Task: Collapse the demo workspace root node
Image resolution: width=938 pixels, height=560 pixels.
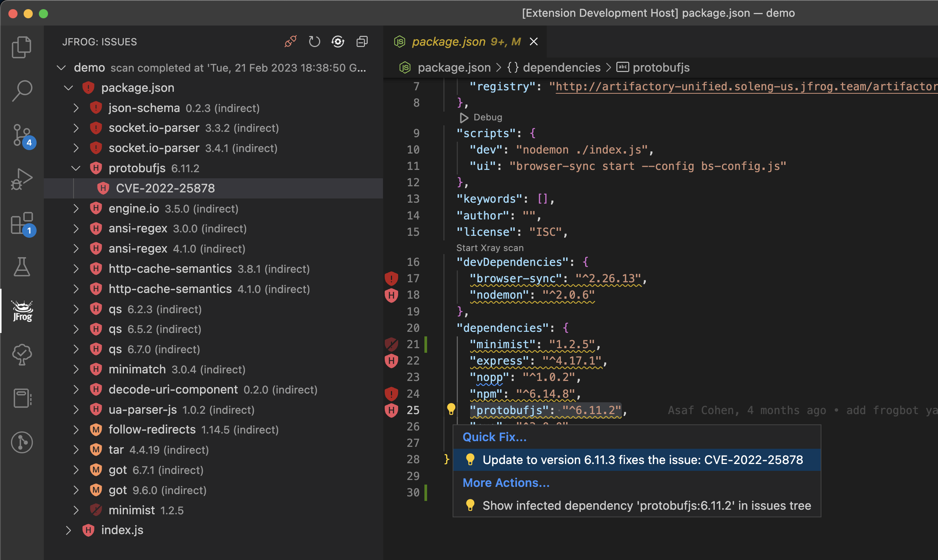Action: [61, 68]
